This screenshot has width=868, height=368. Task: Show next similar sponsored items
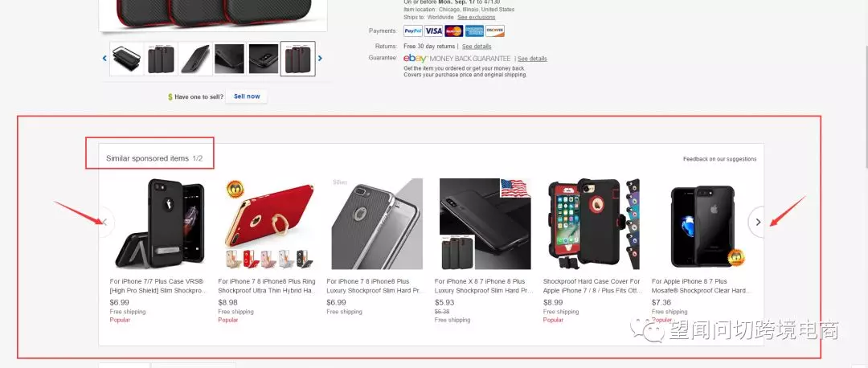pos(758,222)
